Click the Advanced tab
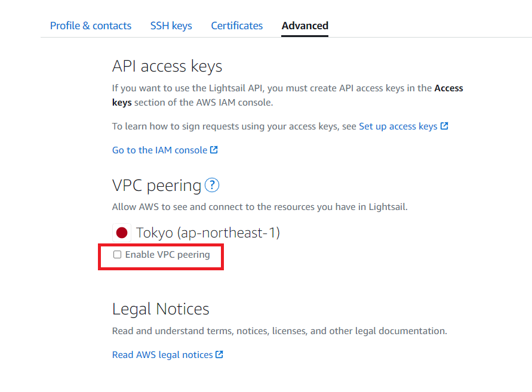 point(305,26)
